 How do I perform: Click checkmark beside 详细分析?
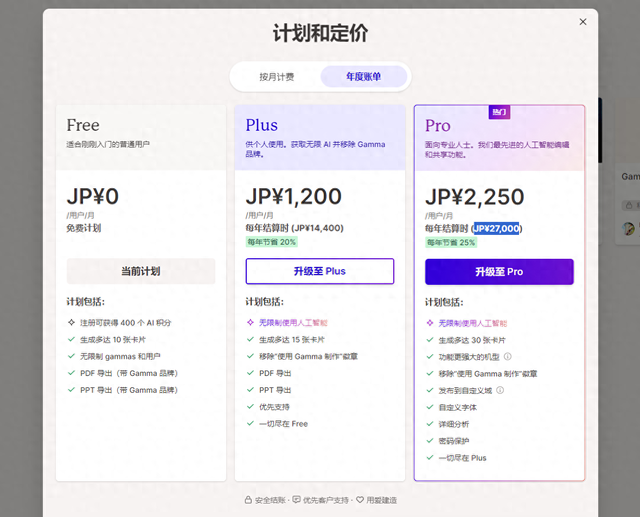point(430,424)
